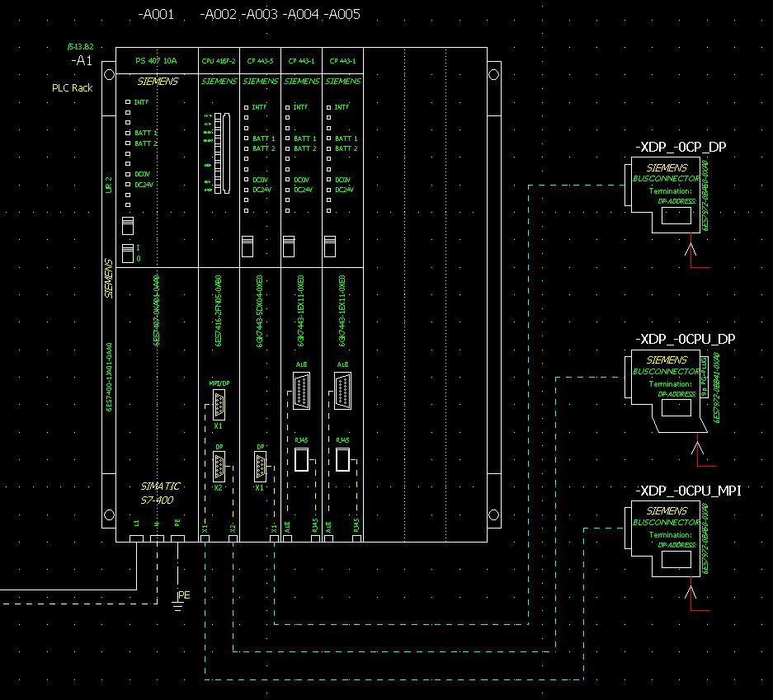The width and height of the screenshot is (773, 700).
Task: Select the -XDP_-0CPU_DP bus connector symbol
Action: click(666, 392)
